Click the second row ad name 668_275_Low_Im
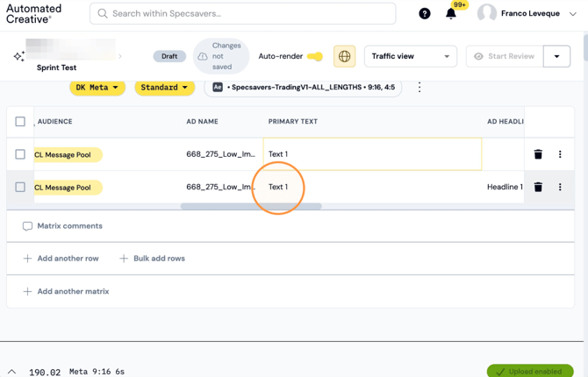The height and width of the screenshot is (377, 588). 219,187
